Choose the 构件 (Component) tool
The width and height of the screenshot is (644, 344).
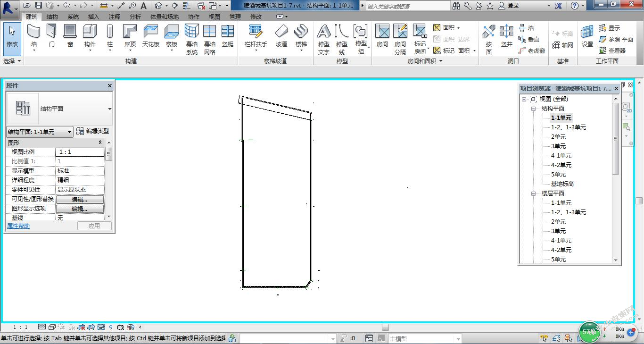click(90, 37)
